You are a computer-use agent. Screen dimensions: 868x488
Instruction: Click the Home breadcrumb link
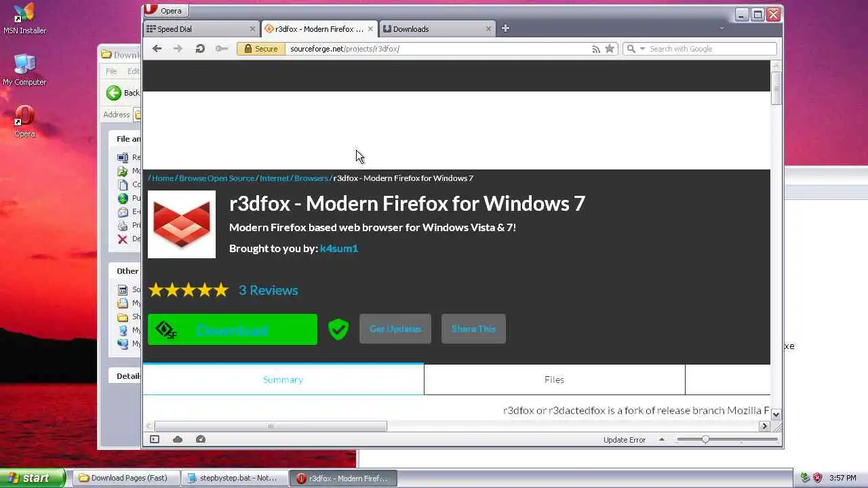coord(163,178)
